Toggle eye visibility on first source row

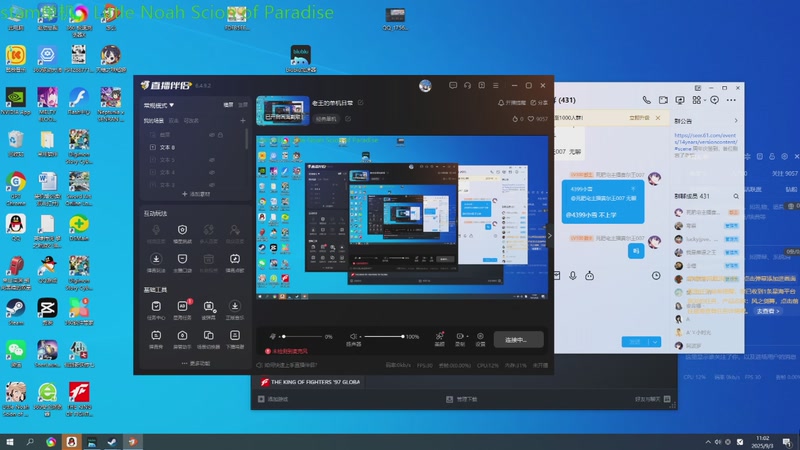click(x=212, y=135)
